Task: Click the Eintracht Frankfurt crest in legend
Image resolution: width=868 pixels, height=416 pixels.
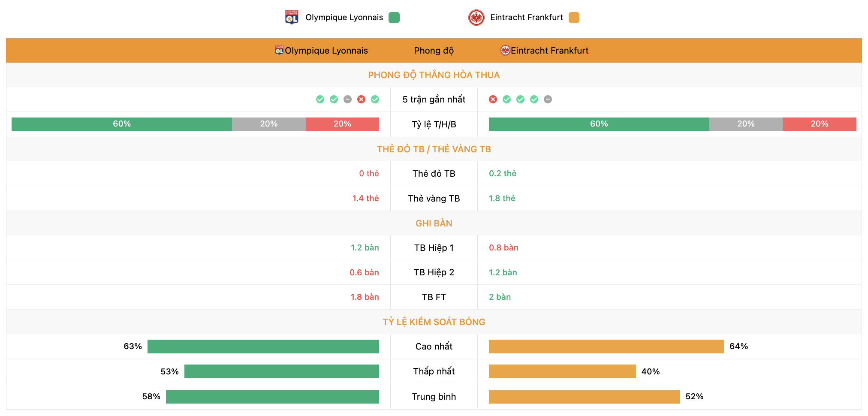Action: [x=476, y=18]
